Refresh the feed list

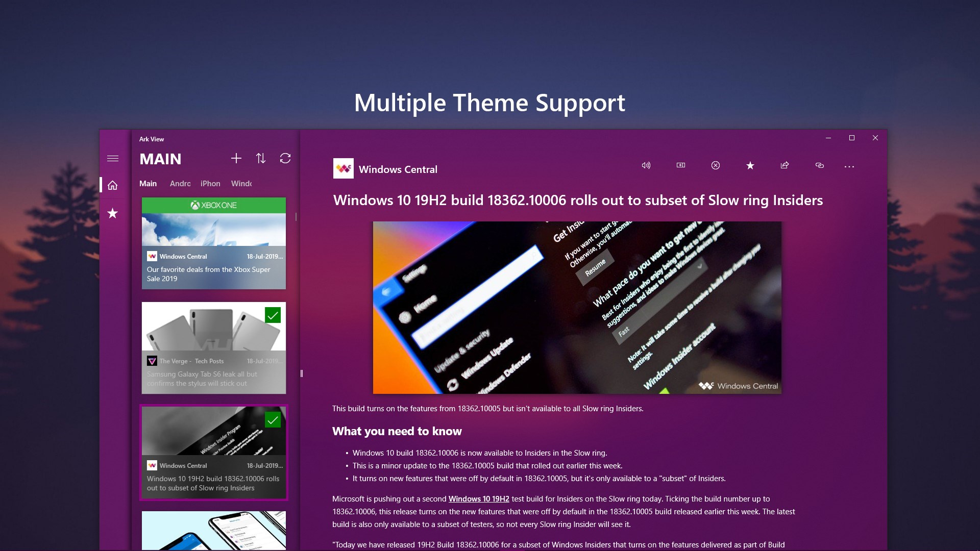[x=285, y=159]
